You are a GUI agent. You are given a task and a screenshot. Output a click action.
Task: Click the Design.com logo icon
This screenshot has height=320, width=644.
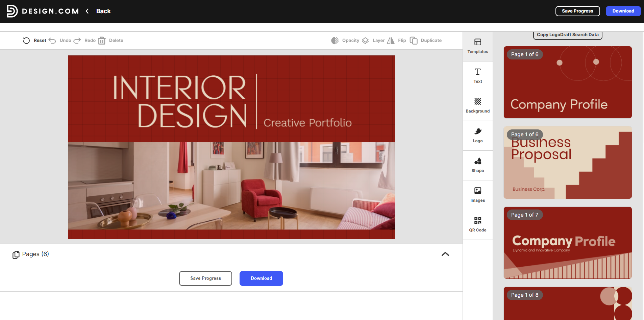click(12, 11)
